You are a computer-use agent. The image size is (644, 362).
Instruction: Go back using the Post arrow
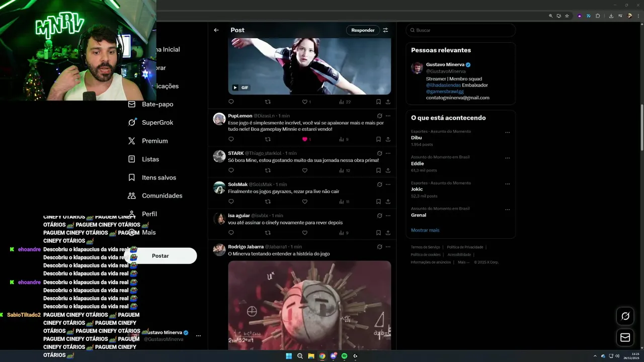[216, 30]
